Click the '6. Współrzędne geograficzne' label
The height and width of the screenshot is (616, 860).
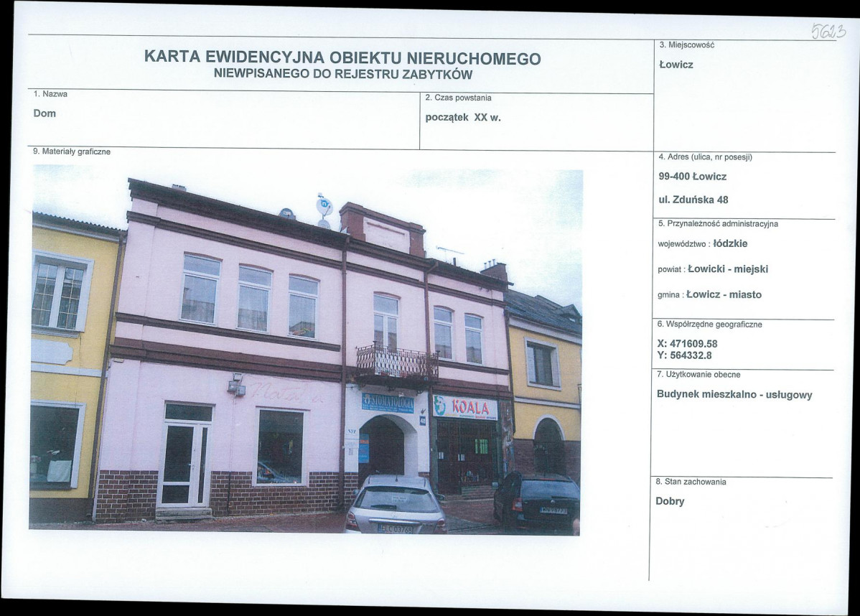710,325
